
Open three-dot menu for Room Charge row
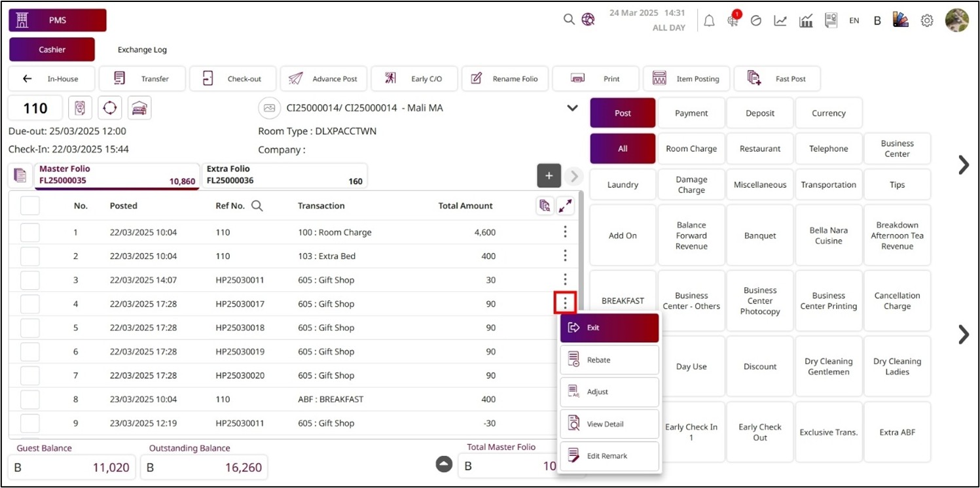click(565, 232)
